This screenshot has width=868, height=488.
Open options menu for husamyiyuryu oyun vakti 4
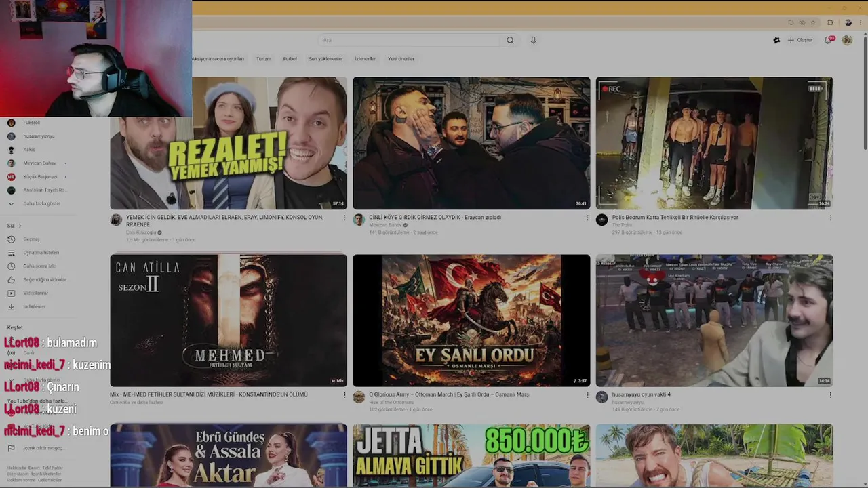[830, 395]
